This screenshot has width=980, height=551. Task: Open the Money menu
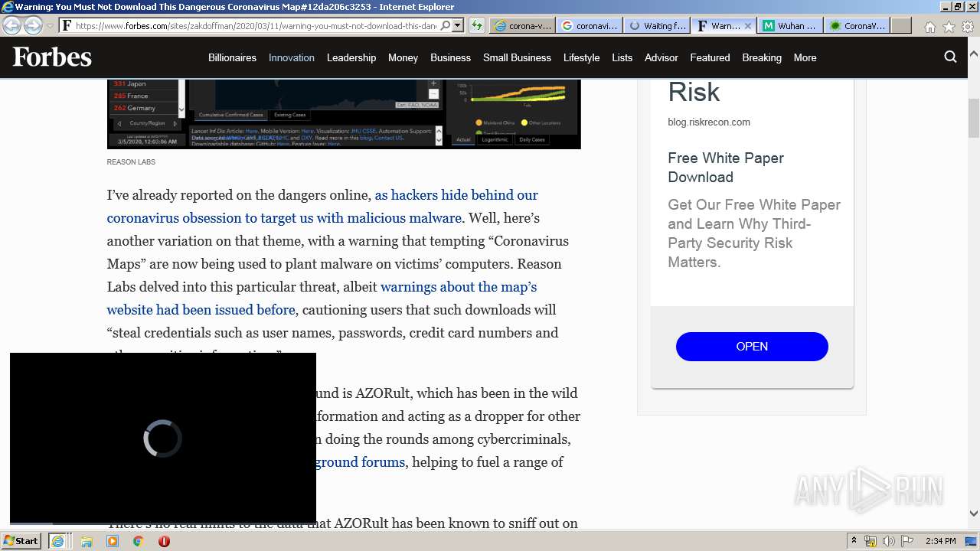[403, 57]
